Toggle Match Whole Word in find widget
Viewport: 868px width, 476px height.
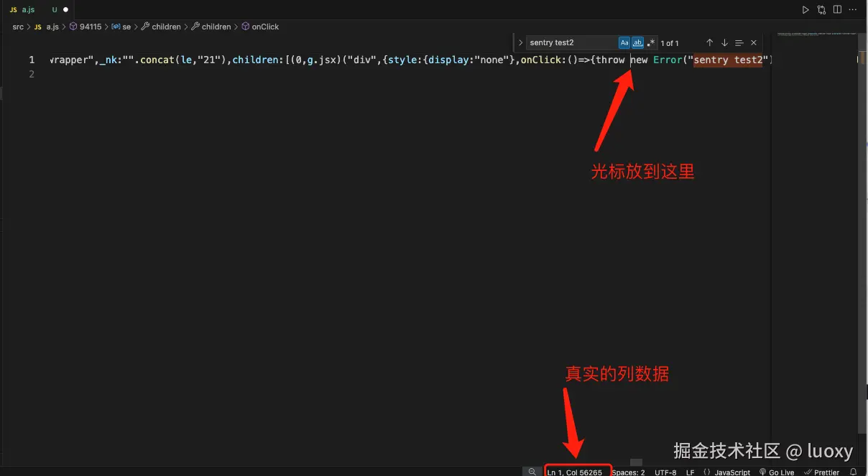pyautogui.click(x=637, y=43)
